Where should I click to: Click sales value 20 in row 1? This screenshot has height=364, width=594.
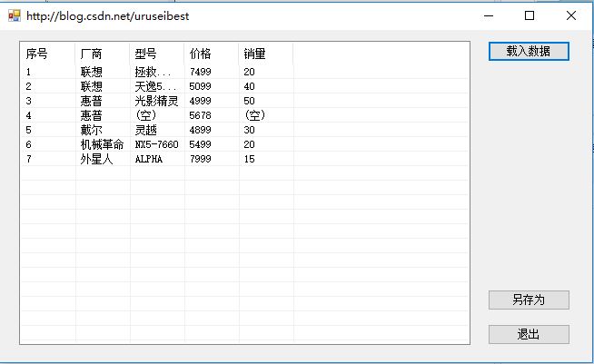click(x=249, y=72)
